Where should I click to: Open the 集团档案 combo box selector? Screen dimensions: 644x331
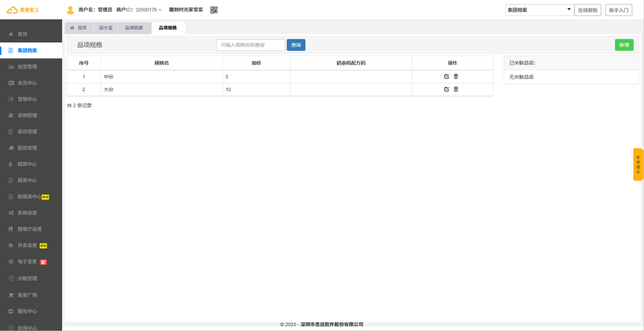(x=539, y=10)
